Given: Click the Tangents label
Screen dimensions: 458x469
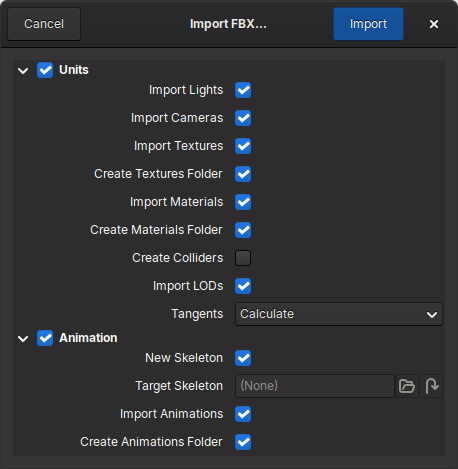Looking at the screenshot, I should click(x=197, y=314).
